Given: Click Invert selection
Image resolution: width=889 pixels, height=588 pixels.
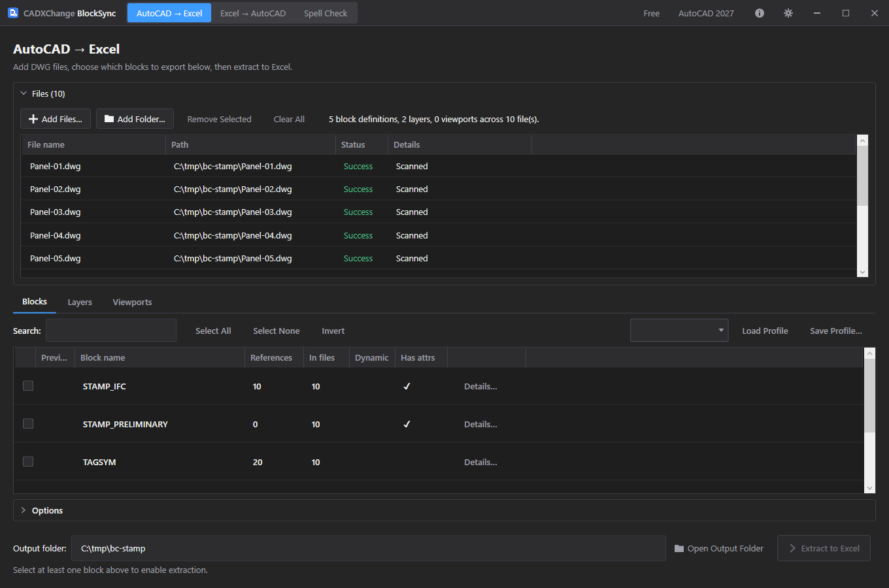Looking at the screenshot, I should [x=333, y=331].
